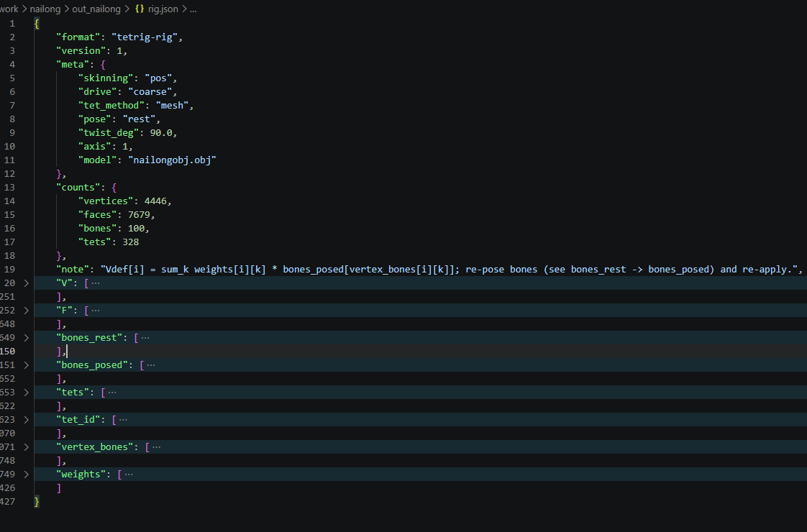Click the rig.json JSON file icon in breadcrumb
This screenshot has width=807, height=532.
140,9
